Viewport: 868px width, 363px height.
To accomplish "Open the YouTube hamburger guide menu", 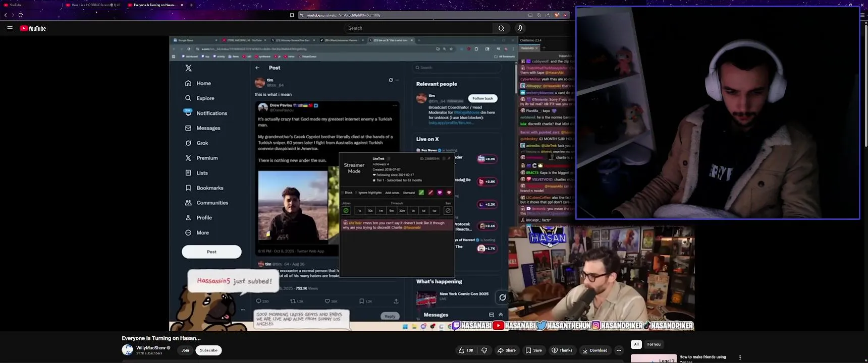I will 10,28.
